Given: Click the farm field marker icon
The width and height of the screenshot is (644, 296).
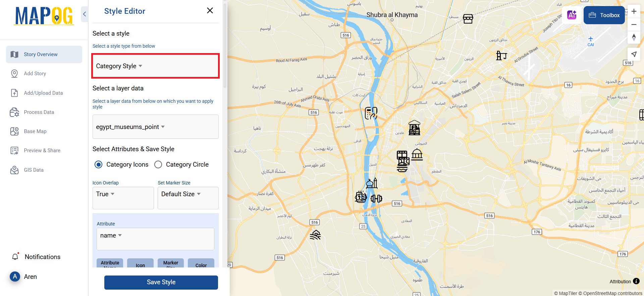Looking at the screenshot, I should pyautogui.click(x=315, y=235).
